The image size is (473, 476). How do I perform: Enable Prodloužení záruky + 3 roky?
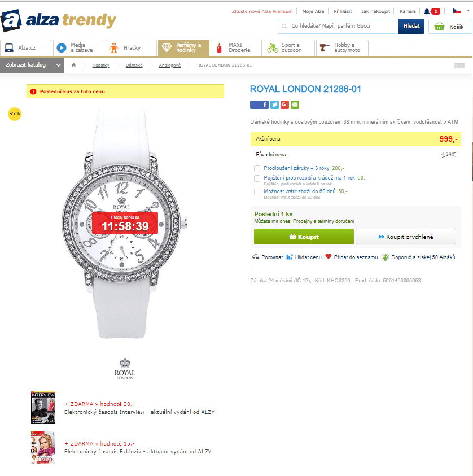pos(257,168)
